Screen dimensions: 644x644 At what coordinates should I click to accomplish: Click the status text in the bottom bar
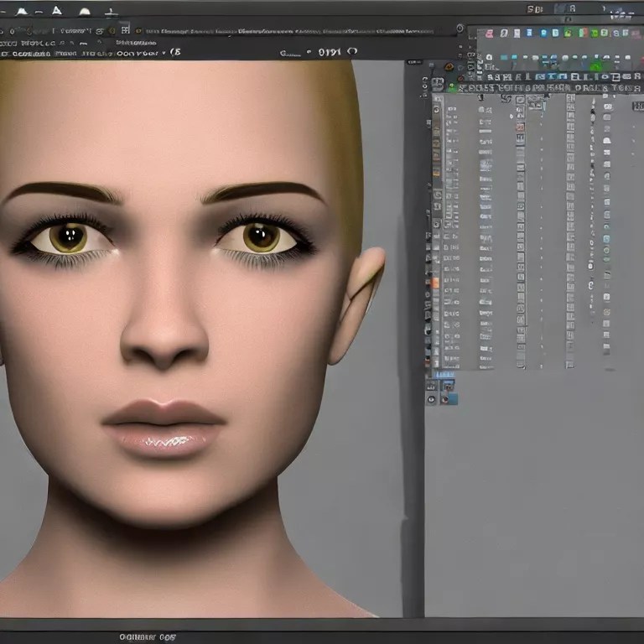[146, 636]
